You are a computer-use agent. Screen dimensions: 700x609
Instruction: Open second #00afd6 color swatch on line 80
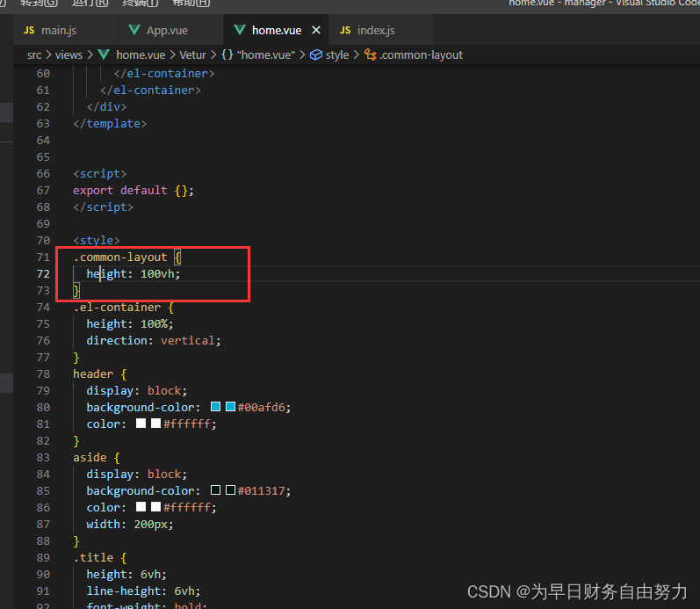(230, 407)
